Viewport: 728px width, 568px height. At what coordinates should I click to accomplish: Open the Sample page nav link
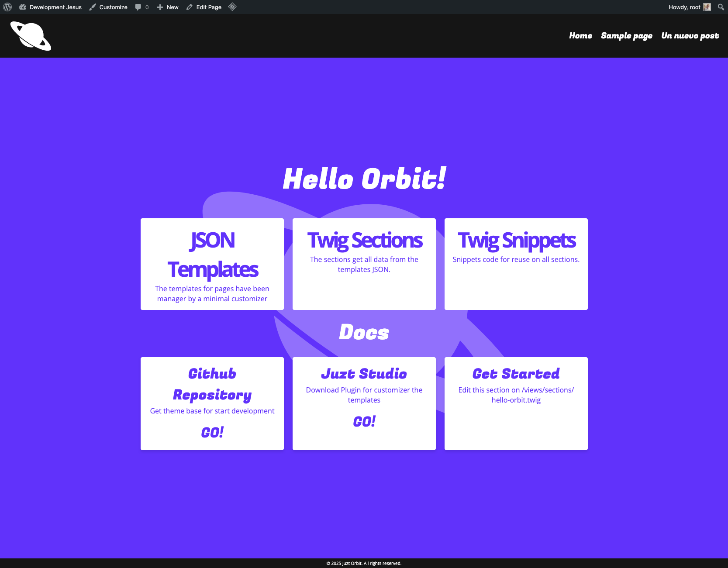point(627,36)
